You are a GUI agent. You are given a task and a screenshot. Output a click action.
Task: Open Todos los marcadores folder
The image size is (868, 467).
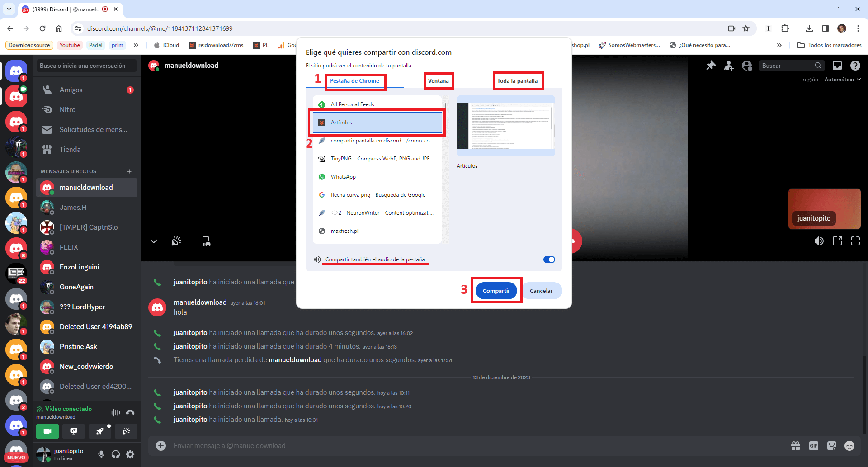click(x=830, y=45)
